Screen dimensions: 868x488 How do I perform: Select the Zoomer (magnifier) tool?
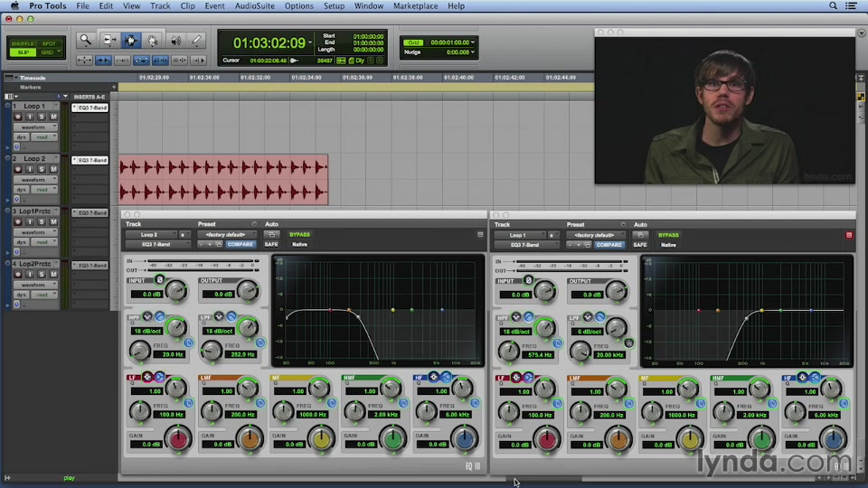[x=85, y=41]
